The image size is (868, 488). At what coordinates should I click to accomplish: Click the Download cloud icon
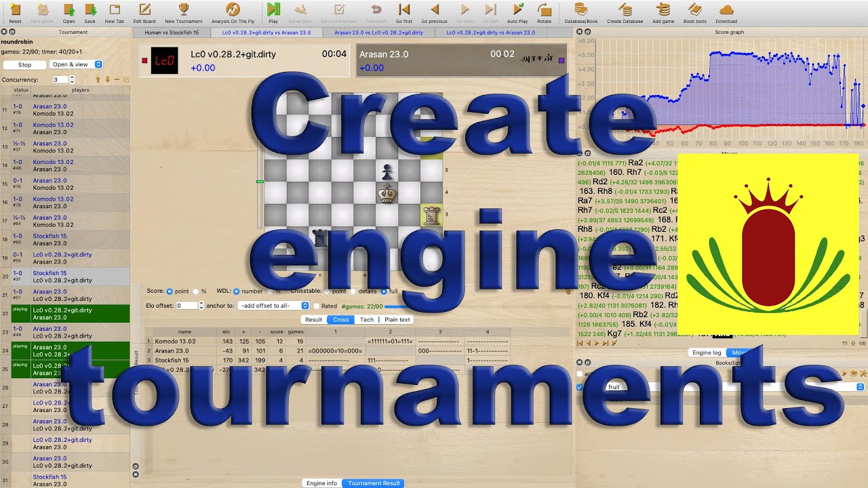tap(726, 9)
